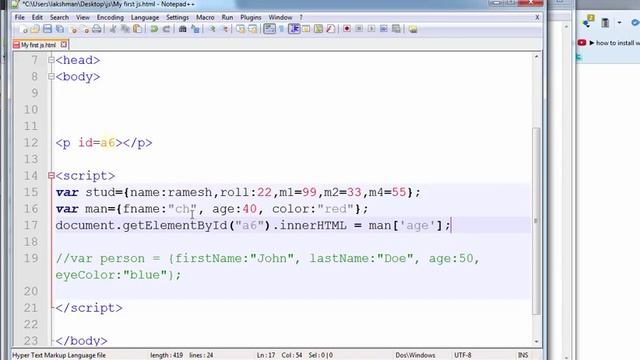
Task: Click the Replace toolbar icon
Action: (196, 29)
